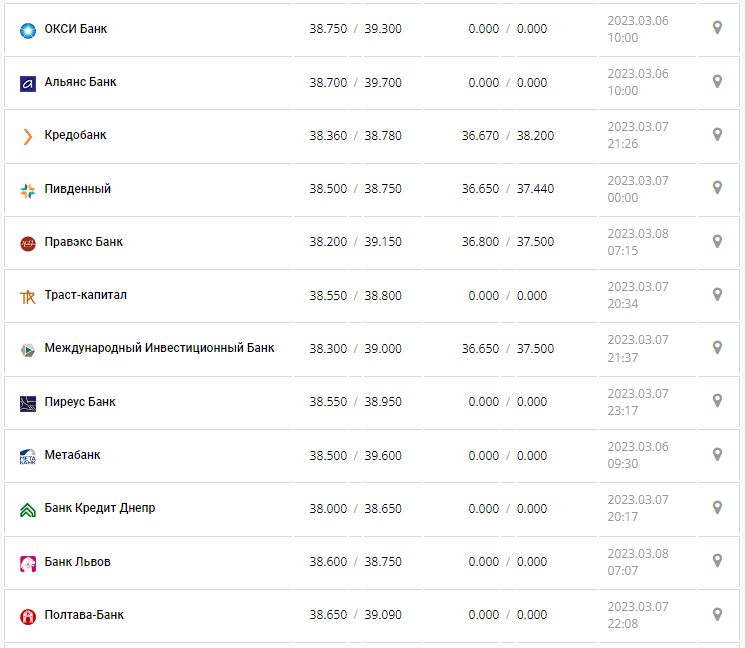Viewport: 745px width, 648px height.
Task: Open Международный Инвестиционный Банк name link
Action: (x=159, y=348)
